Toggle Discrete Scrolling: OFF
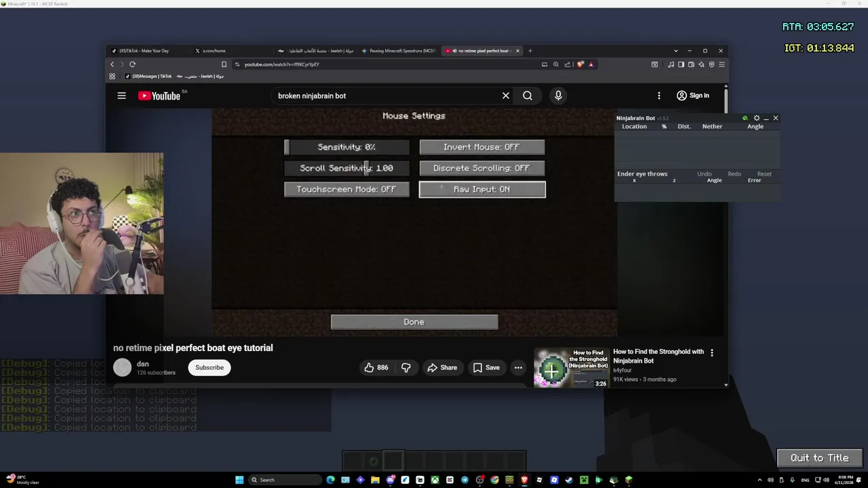This screenshot has width=868, height=488. click(482, 168)
